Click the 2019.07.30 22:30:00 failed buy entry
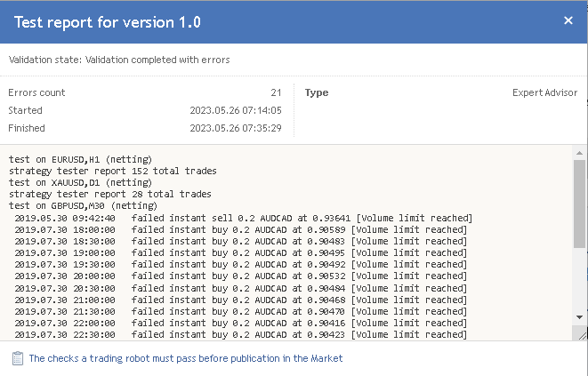Image resolution: width=588 pixels, height=376 pixels. coord(241,334)
